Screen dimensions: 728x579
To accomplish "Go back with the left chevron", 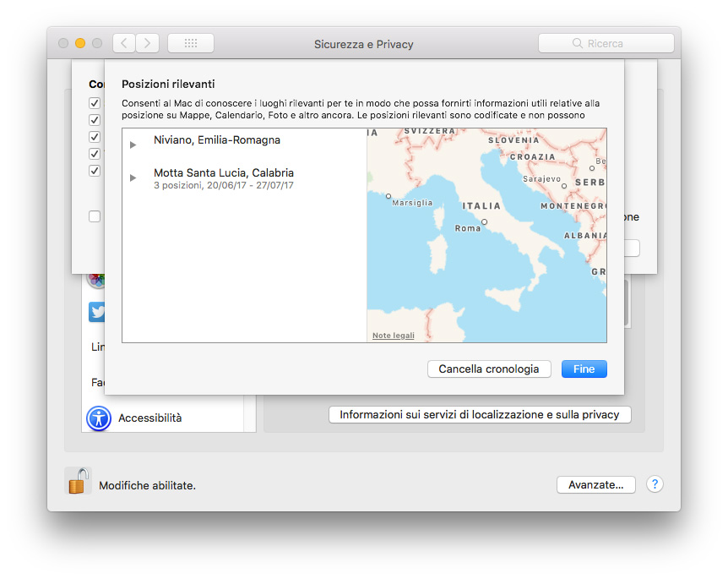I will [124, 43].
